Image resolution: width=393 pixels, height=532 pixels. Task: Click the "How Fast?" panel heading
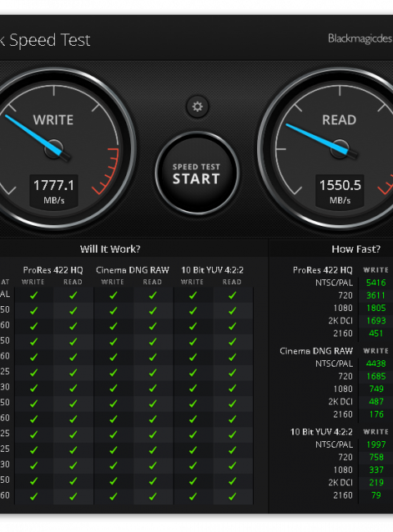click(x=356, y=249)
